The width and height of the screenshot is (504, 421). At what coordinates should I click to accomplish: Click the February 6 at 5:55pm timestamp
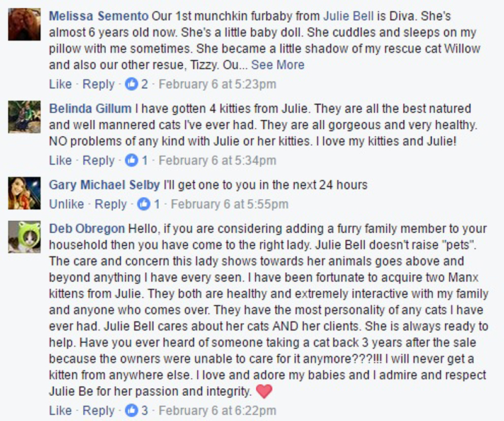click(230, 204)
